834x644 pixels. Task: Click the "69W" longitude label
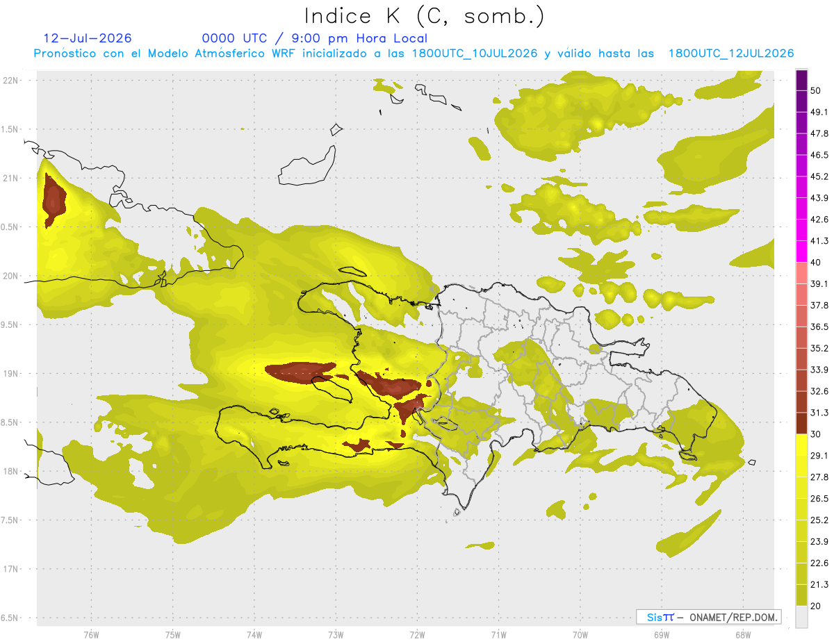tap(662, 635)
